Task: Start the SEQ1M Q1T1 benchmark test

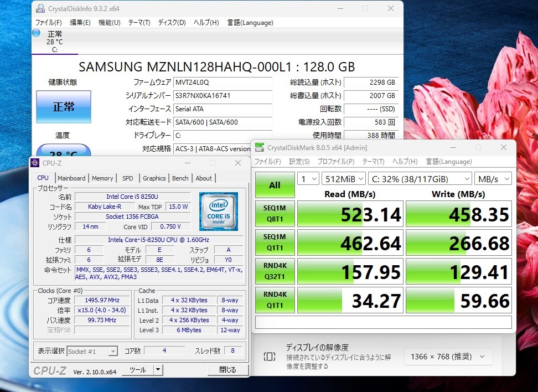Action: [275, 243]
